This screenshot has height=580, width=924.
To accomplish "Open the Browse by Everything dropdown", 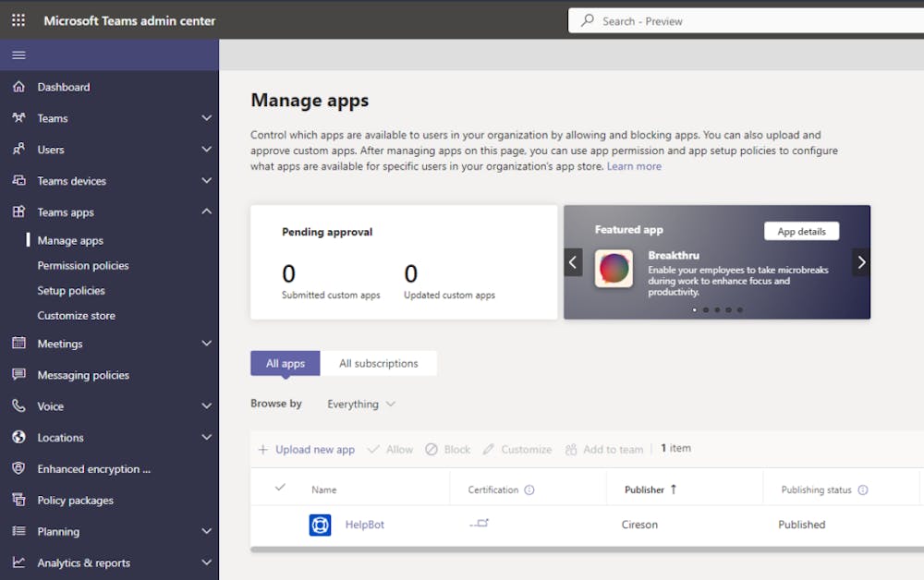I will [360, 404].
